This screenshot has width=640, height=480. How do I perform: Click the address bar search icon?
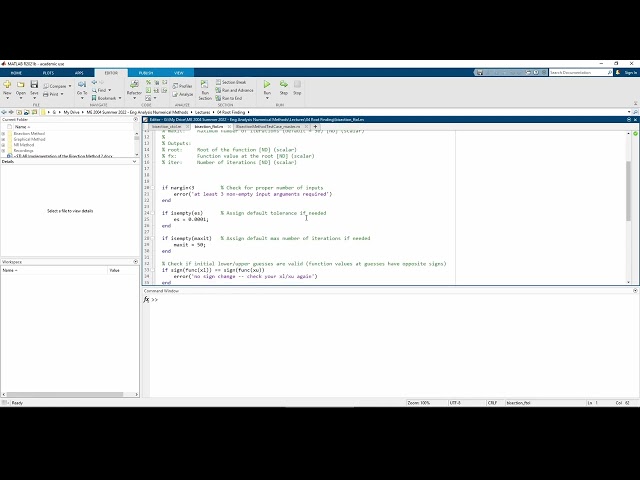point(636,112)
